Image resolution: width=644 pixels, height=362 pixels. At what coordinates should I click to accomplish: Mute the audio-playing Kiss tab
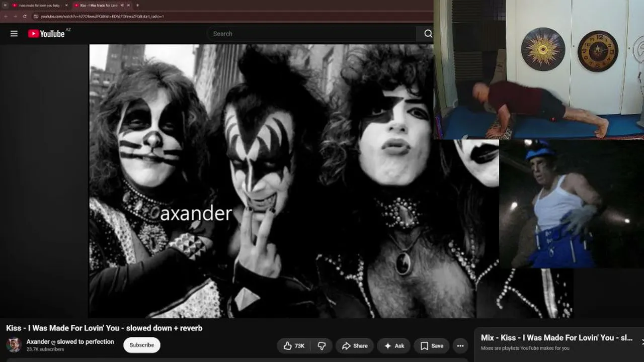(x=122, y=5)
